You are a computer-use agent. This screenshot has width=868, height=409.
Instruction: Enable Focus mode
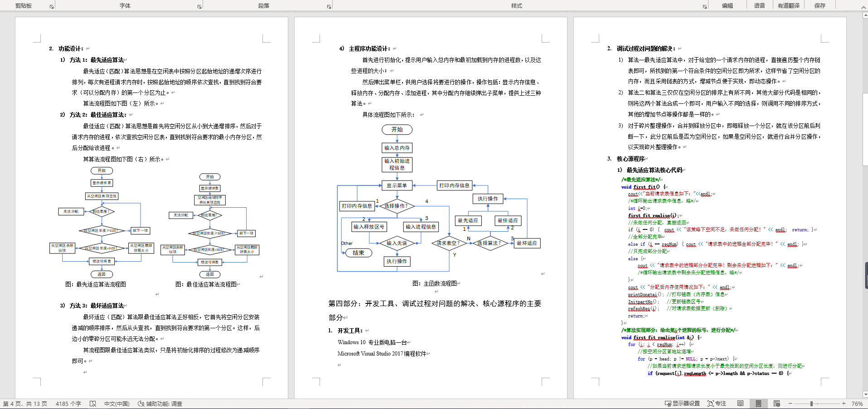click(717, 404)
